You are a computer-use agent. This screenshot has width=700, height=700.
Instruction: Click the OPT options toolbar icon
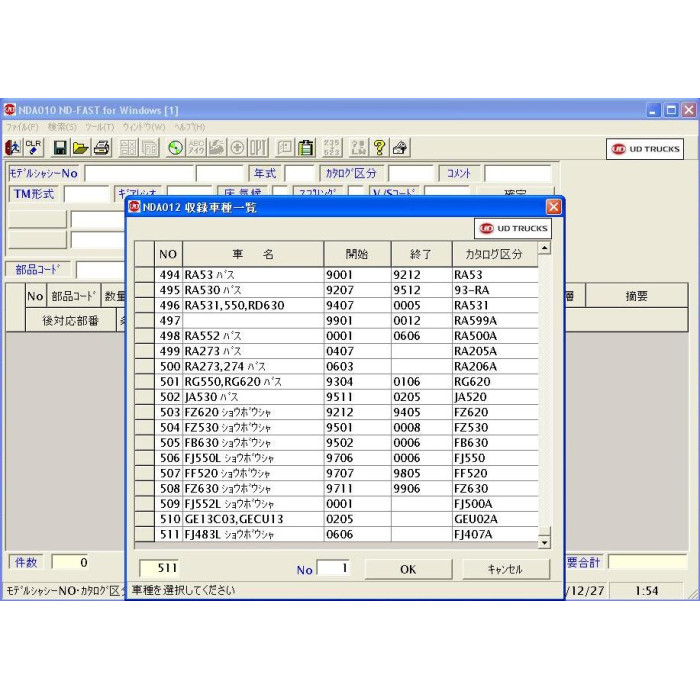pos(258,147)
